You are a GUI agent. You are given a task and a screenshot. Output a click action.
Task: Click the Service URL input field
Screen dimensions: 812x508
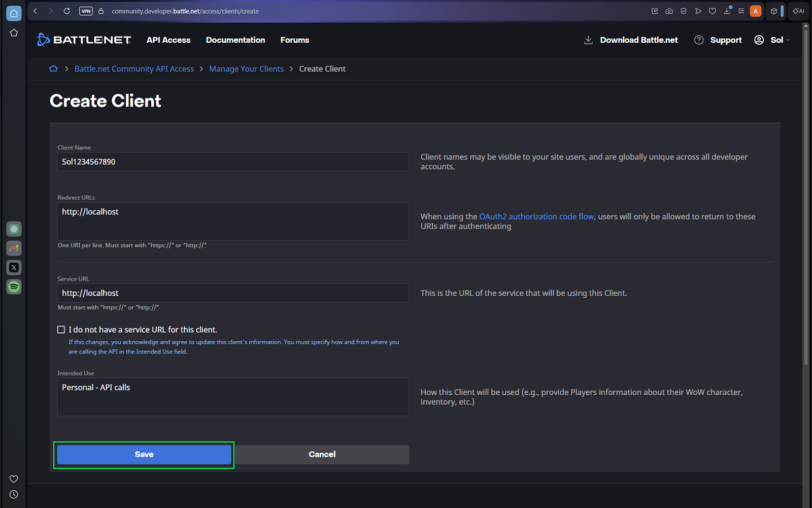233,293
